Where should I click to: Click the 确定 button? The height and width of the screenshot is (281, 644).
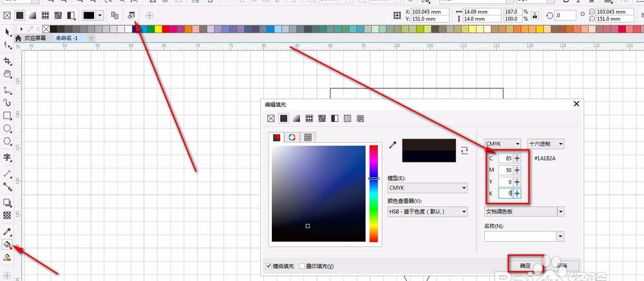tap(526, 266)
